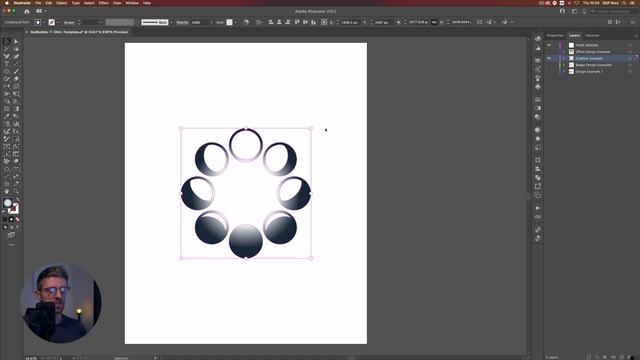640x360 pixels.
Task: Open the Window menu
Action: point(132,3)
